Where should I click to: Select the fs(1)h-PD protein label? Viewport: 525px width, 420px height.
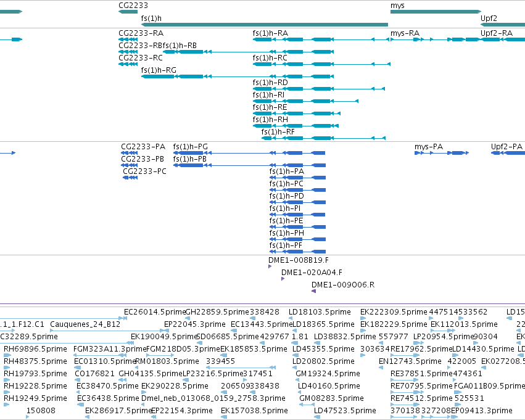click(286, 196)
